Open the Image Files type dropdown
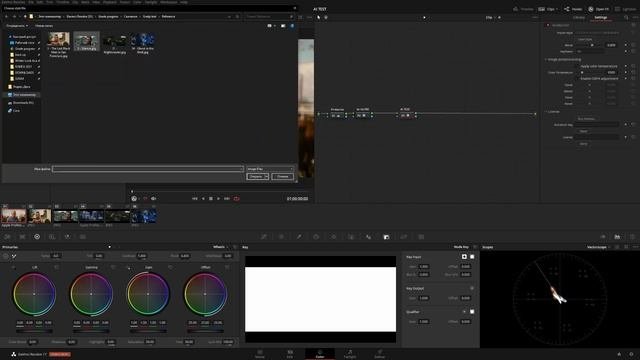This screenshot has width=640, height=360. click(x=270, y=169)
